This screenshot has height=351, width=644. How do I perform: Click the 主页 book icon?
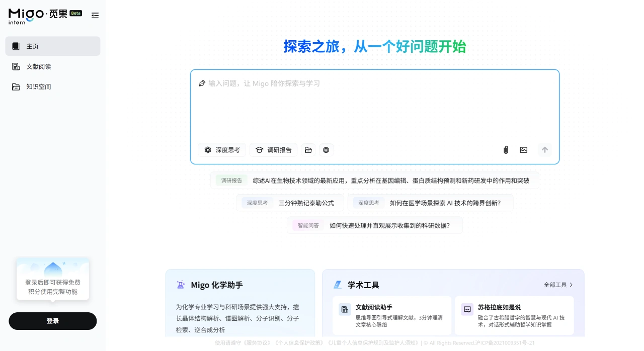pos(16,46)
